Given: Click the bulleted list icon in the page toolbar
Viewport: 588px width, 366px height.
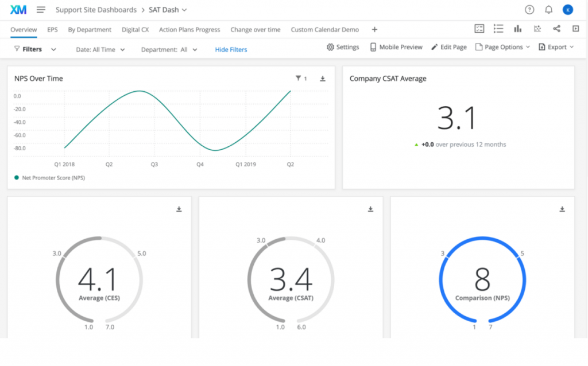Looking at the screenshot, I should (498, 29).
